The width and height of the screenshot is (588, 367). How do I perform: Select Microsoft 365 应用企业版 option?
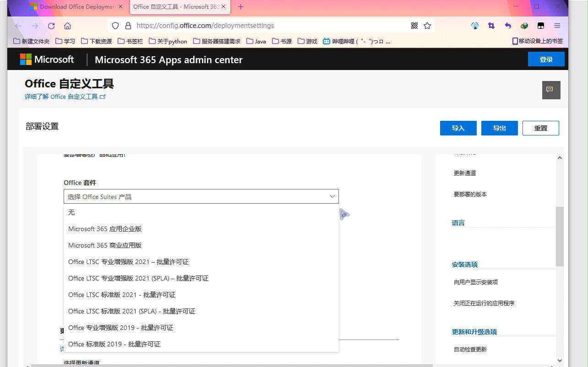[x=201, y=229]
